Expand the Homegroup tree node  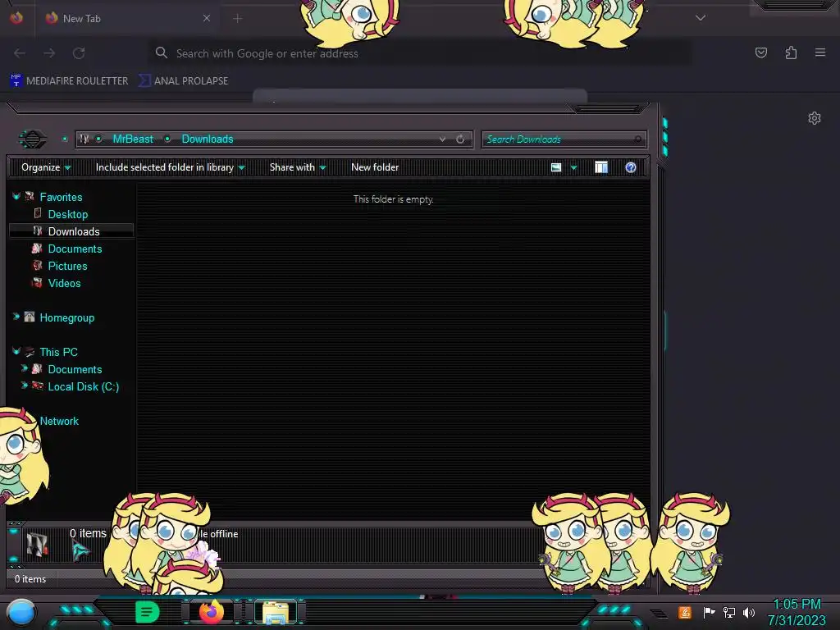coord(16,317)
